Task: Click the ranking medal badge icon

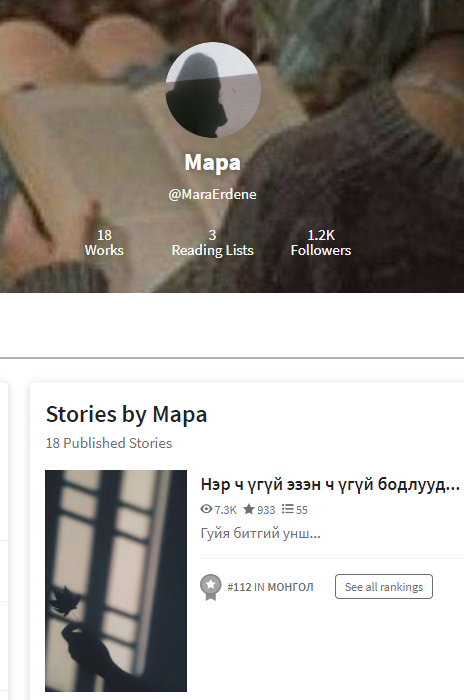Action: (211, 587)
